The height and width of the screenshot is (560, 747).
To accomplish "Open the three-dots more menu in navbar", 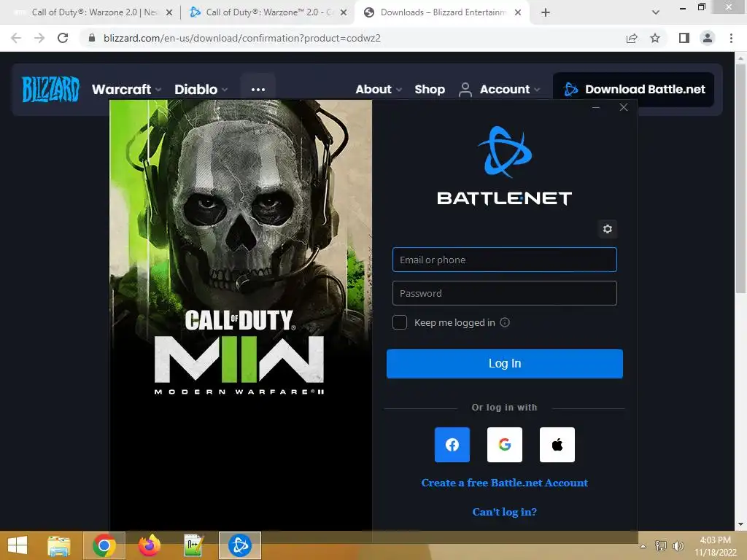I will tap(258, 89).
